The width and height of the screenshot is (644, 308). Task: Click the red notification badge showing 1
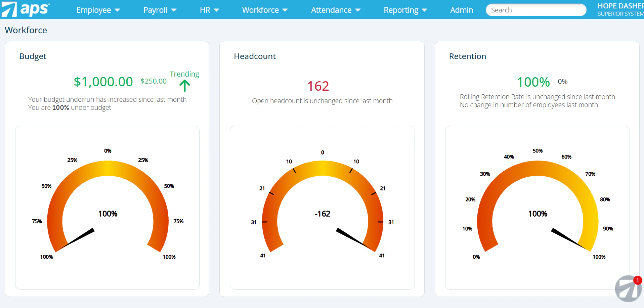pos(637,280)
